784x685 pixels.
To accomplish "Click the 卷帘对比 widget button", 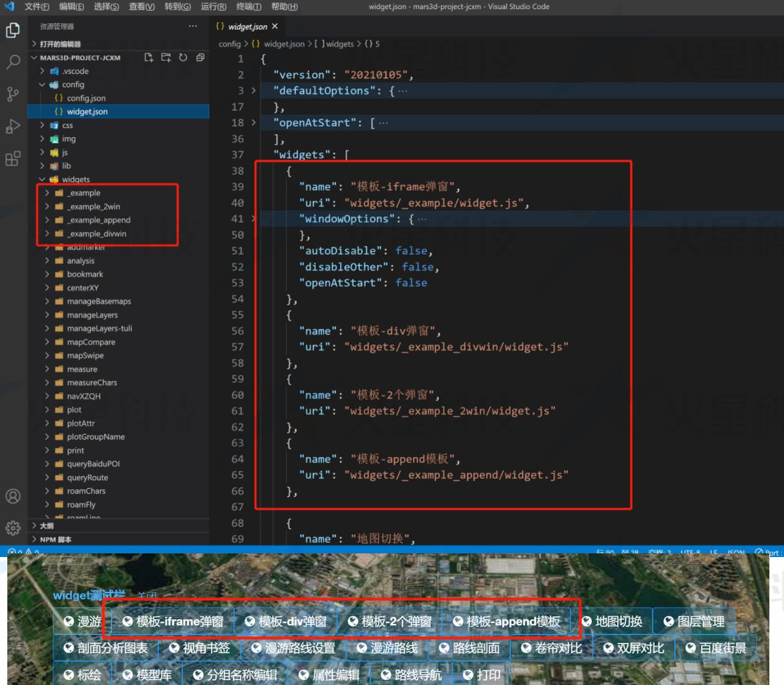I will [551, 648].
